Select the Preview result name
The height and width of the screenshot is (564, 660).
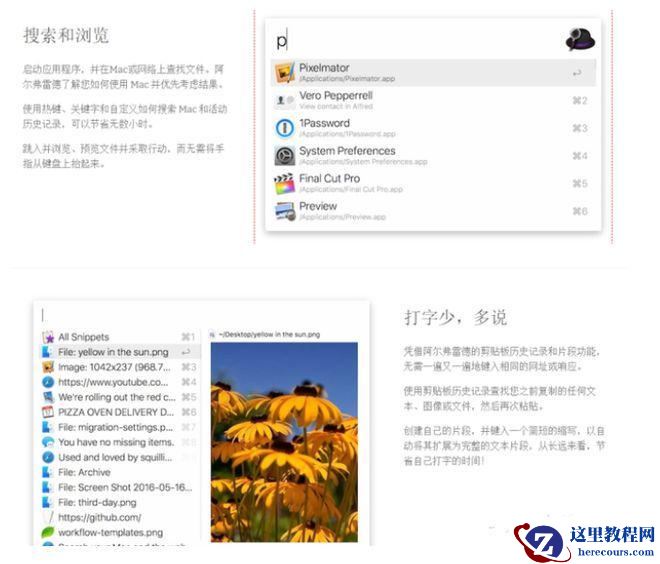318,206
